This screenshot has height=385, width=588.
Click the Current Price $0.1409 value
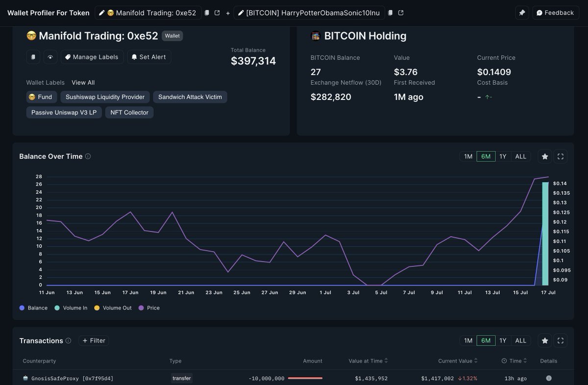[494, 72]
